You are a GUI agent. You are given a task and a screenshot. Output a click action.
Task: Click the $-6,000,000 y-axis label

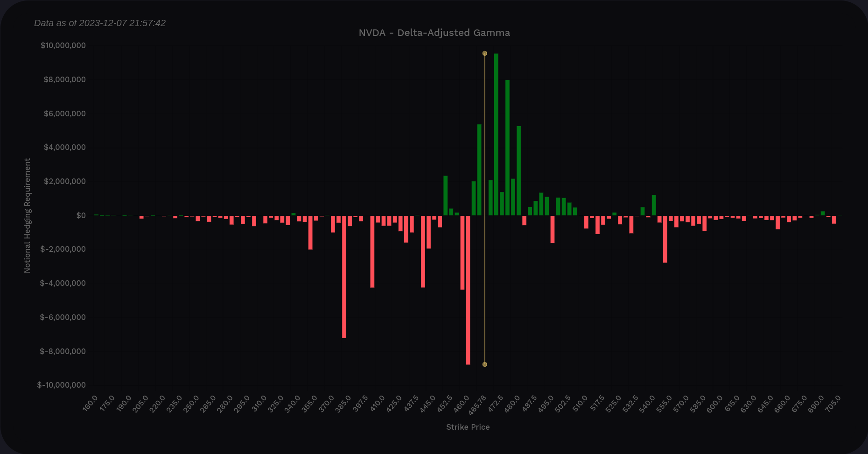coord(63,317)
